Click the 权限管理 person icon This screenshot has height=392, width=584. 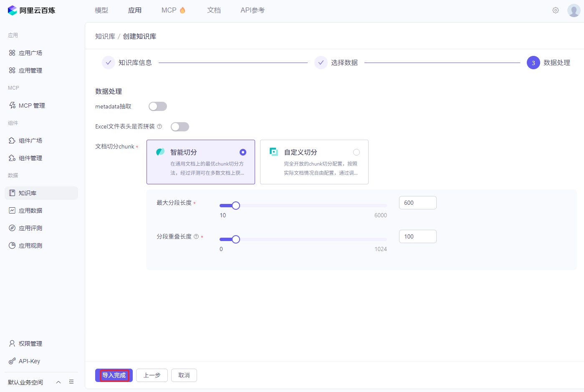(x=12, y=344)
